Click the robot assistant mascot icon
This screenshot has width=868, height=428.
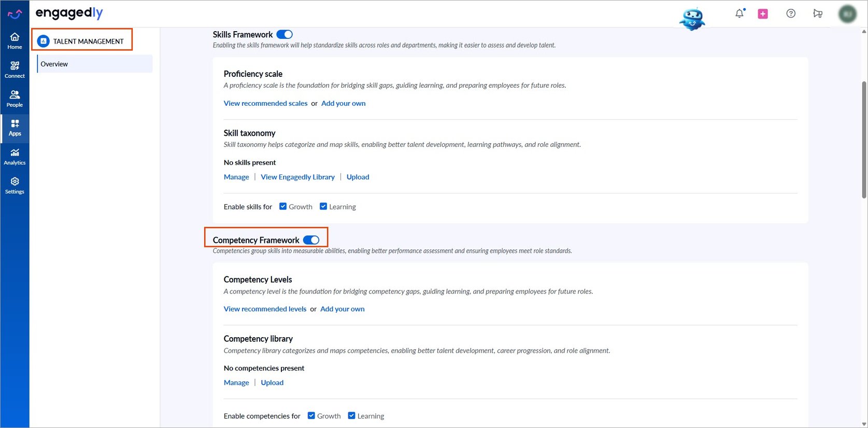point(692,19)
